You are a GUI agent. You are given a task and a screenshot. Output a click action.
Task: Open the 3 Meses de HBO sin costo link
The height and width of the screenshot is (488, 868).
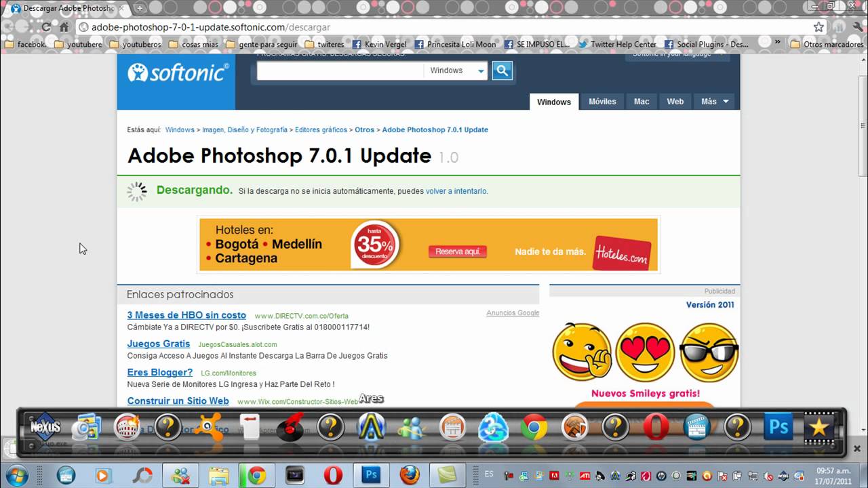point(186,315)
